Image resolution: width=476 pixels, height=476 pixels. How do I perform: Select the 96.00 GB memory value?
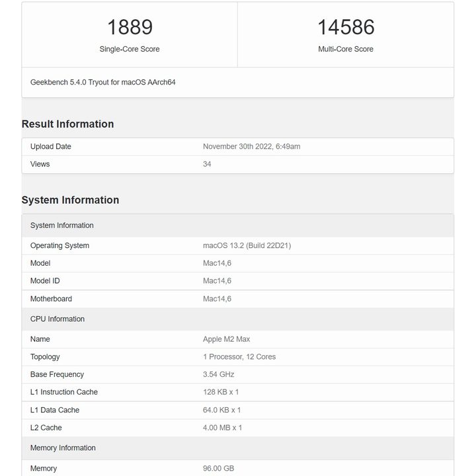[x=219, y=469]
